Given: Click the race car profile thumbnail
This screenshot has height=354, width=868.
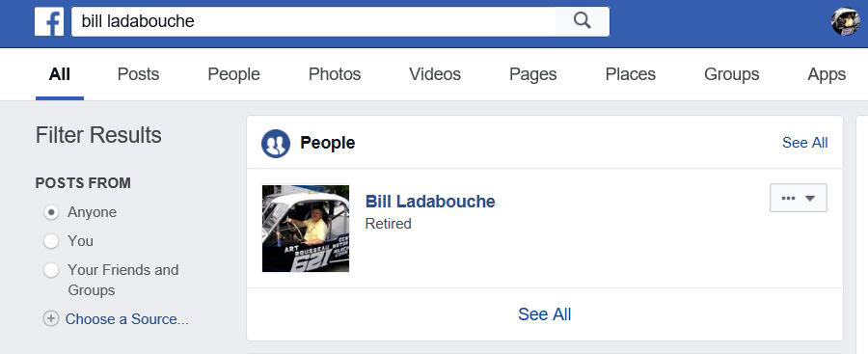Looking at the screenshot, I should pos(306,229).
